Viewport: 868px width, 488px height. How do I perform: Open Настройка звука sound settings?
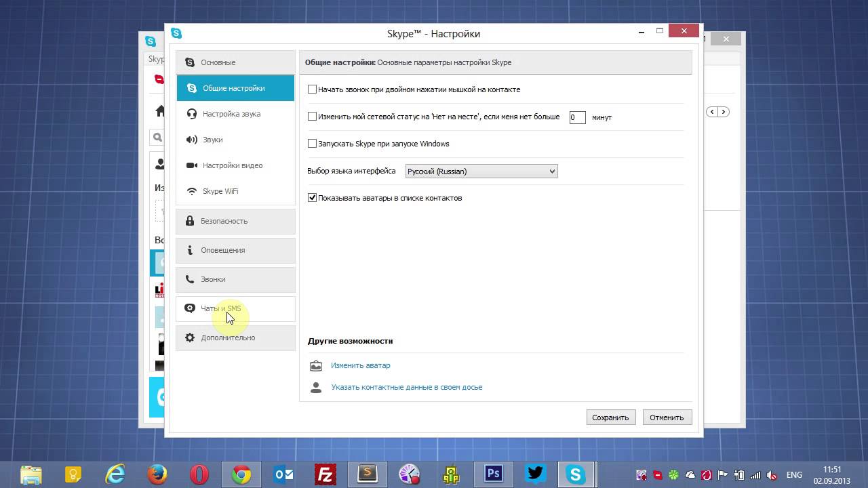point(235,114)
